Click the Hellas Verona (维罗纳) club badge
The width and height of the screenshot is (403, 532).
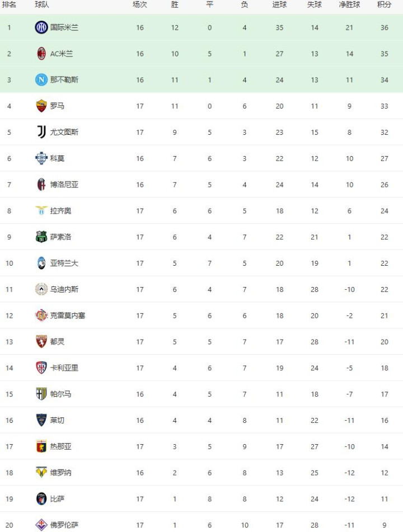click(x=41, y=473)
